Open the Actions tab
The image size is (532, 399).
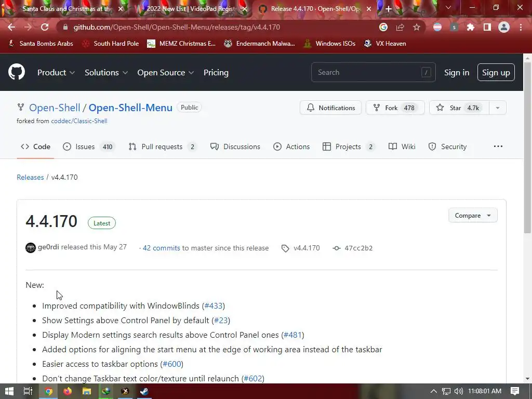pyautogui.click(x=292, y=147)
